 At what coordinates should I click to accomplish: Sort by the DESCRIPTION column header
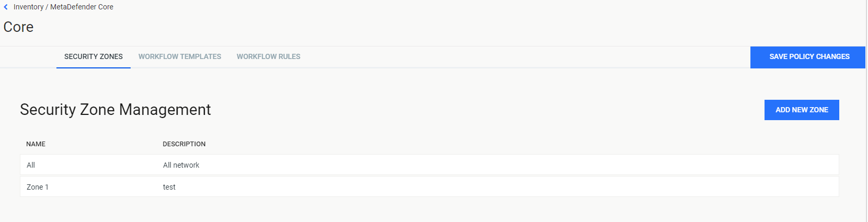(x=184, y=144)
